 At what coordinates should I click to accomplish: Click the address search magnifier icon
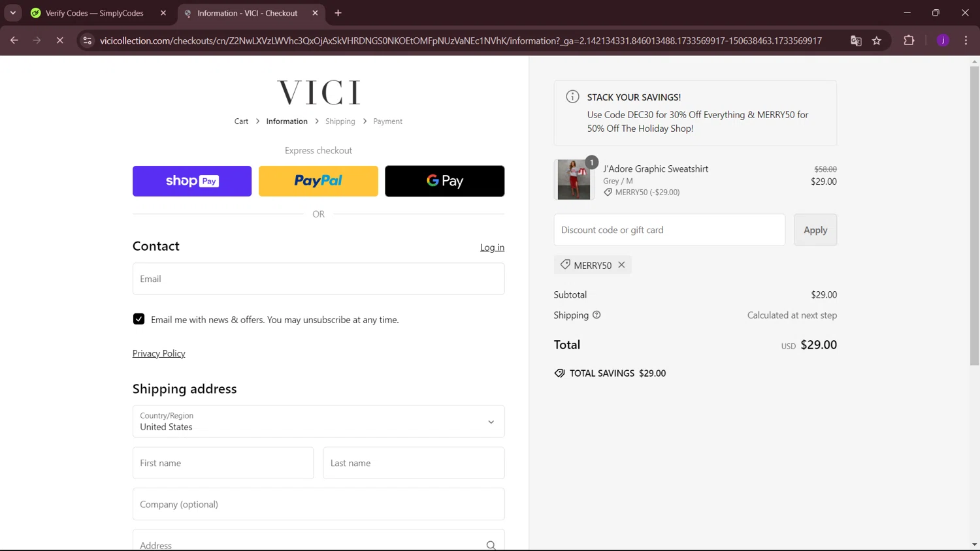click(491, 545)
